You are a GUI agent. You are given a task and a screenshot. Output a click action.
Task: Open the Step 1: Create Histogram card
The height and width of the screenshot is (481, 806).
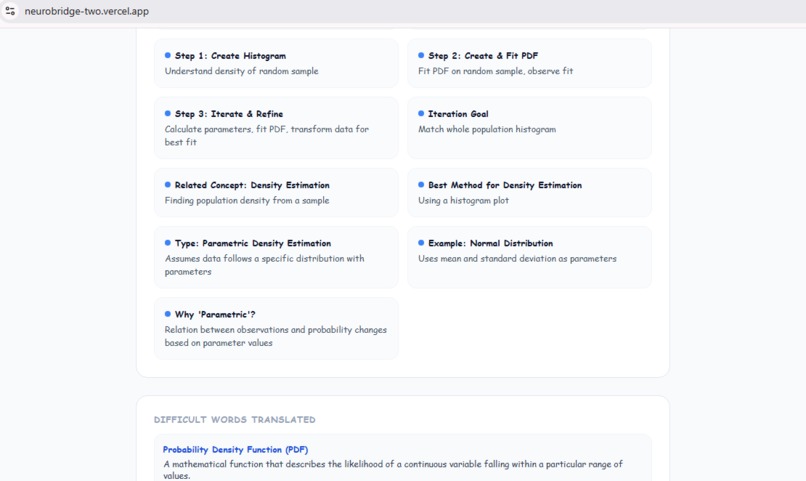[x=276, y=63]
